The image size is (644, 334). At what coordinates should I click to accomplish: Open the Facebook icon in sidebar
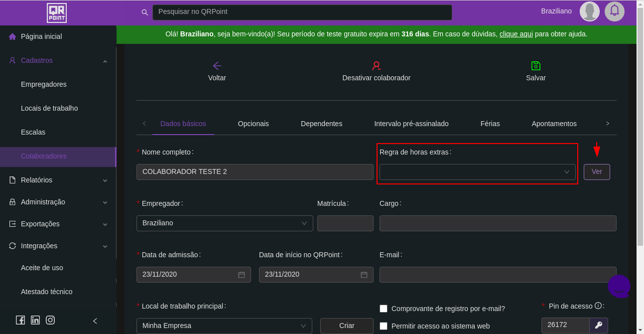[20, 321]
